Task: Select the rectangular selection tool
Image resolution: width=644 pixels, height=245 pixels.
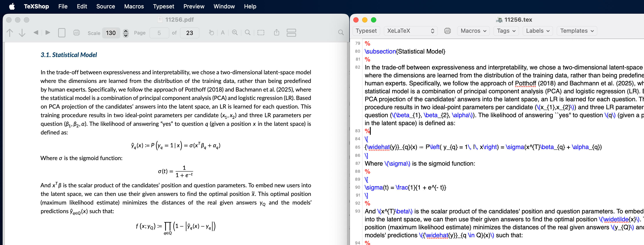Action: [x=261, y=33]
